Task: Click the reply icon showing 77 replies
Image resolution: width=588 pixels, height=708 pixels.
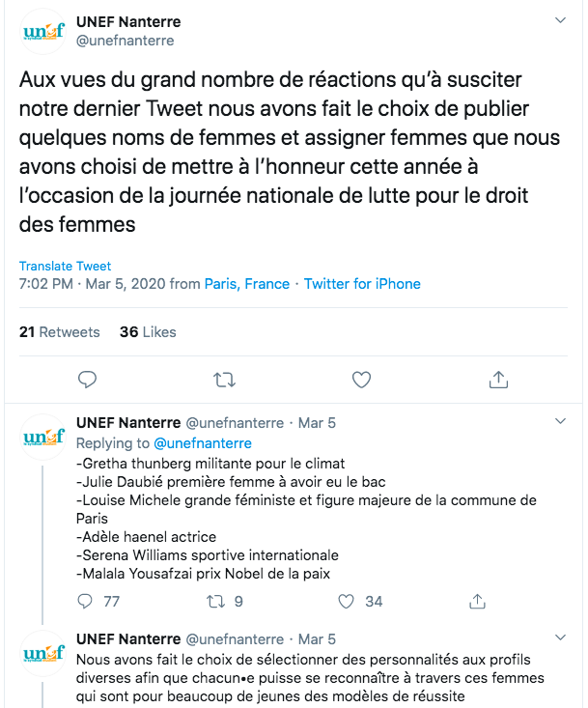Action: (x=87, y=601)
